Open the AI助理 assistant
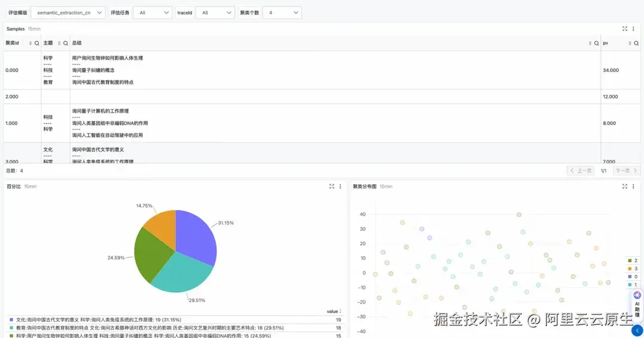Viewport: 644px width, 338px height. point(637,304)
